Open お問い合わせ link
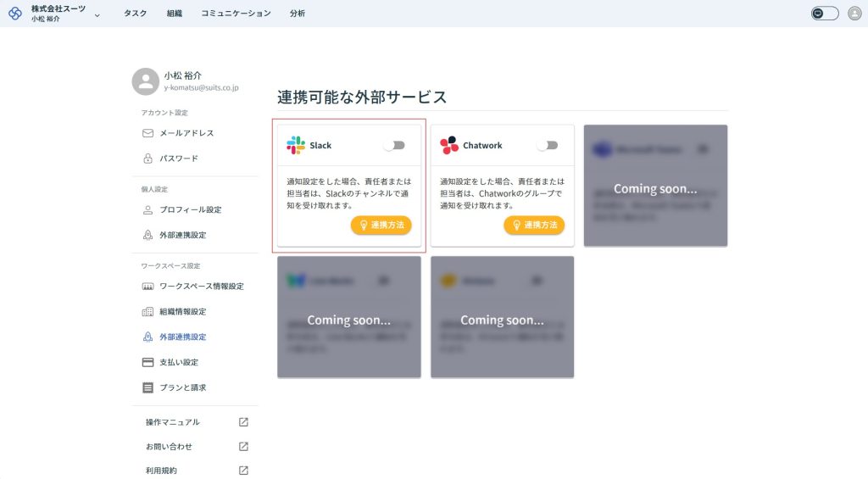The width and height of the screenshot is (868, 479). [x=169, y=446]
